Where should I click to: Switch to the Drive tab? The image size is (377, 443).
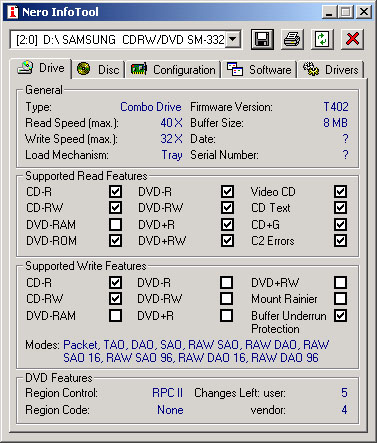pyautogui.click(x=41, y=68)
